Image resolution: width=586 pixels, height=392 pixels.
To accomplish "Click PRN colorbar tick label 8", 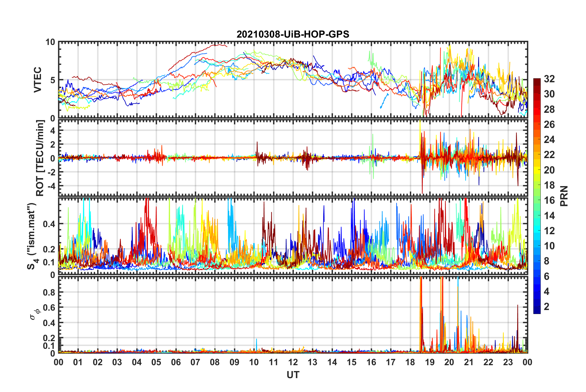I will click(x=547, y=261).
